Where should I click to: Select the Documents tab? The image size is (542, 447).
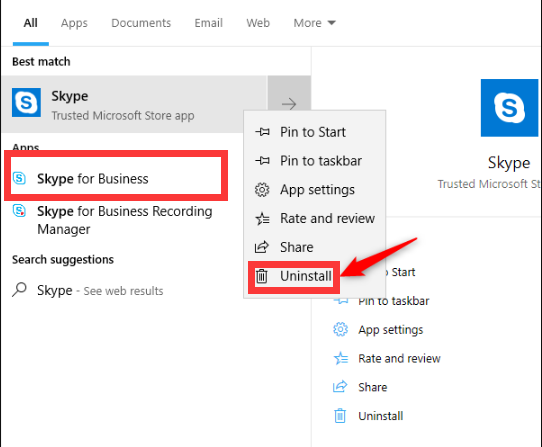tap(141, 23)
